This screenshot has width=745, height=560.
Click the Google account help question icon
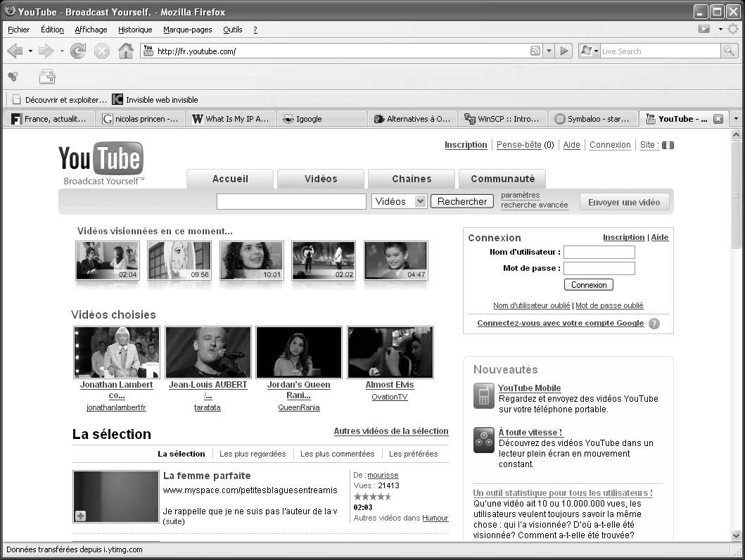coord(654,324)
